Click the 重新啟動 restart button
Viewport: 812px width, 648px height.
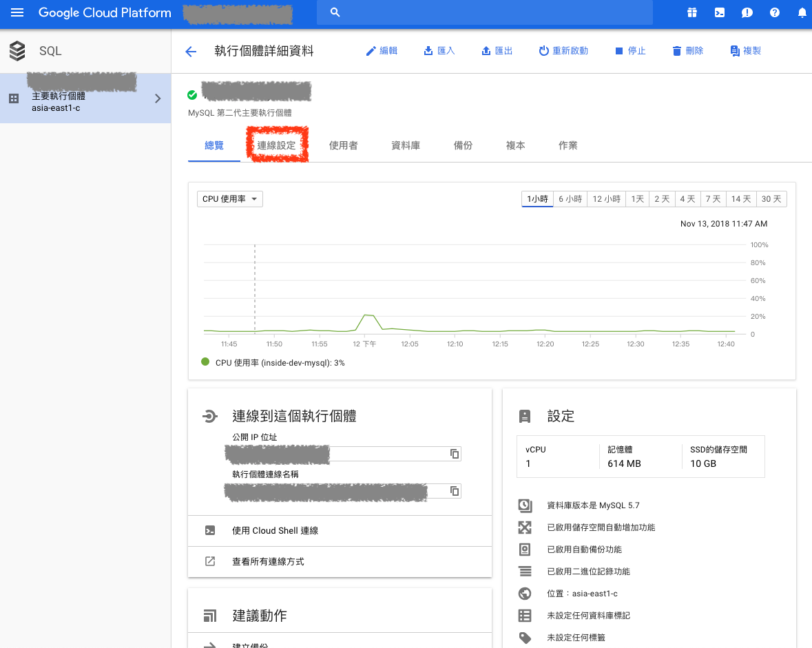(563, 51)
